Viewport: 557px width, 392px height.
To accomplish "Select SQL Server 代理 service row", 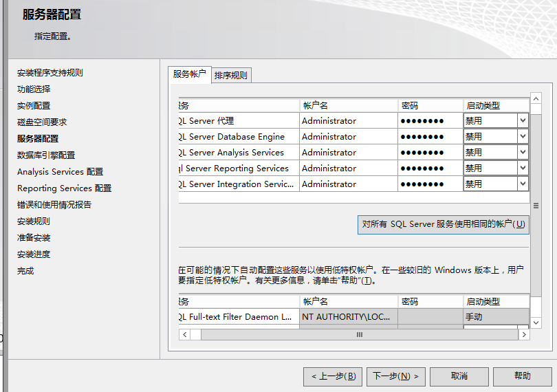I will [239, 121].
